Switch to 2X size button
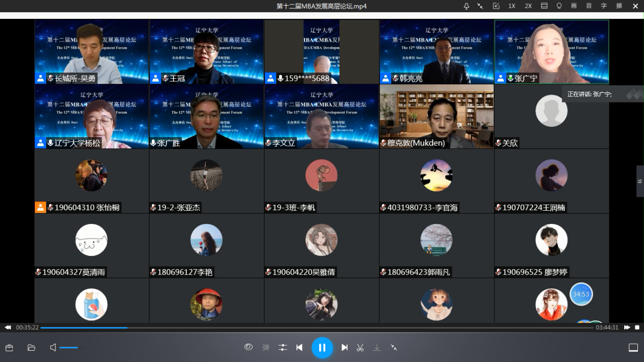644x362 pixels. [x=528, y=6]
